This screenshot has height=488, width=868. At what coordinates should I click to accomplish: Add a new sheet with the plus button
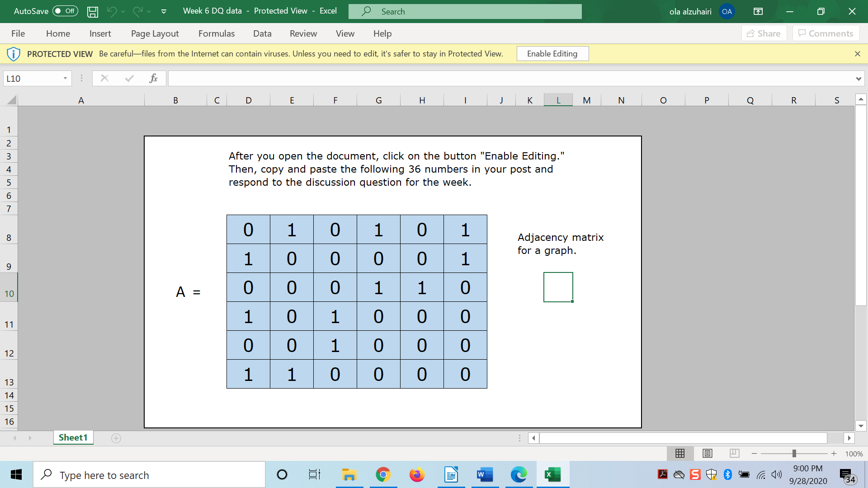click(116, 437)
